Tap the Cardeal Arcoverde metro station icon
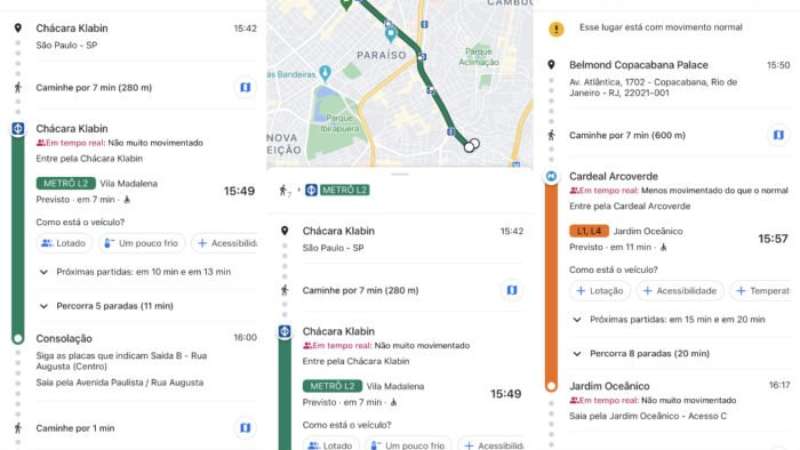The height and width of the screenshot is (450, 800). click(551, 176)
